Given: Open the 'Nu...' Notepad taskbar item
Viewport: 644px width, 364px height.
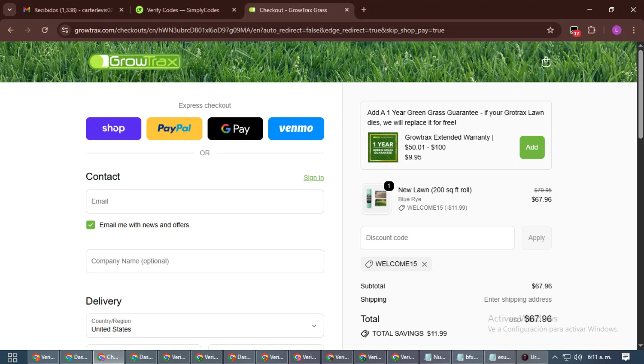Looking at the screenshot, I should 435,357.
